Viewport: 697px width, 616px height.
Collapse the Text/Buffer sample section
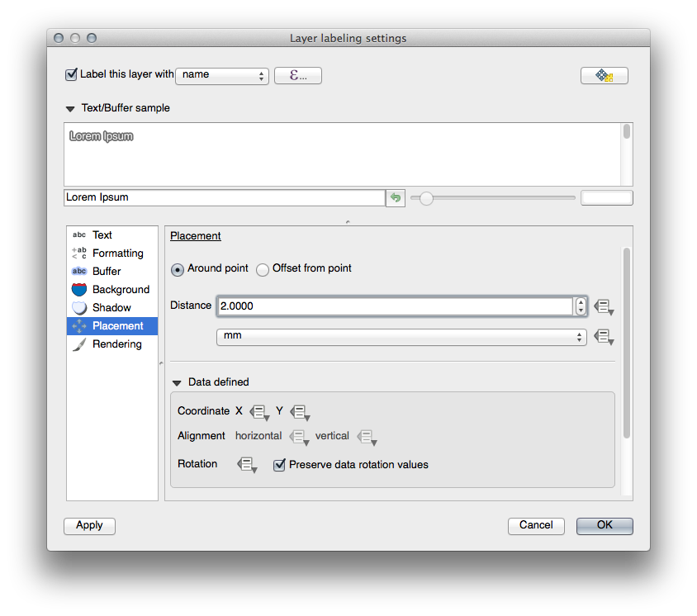[70, 107]
